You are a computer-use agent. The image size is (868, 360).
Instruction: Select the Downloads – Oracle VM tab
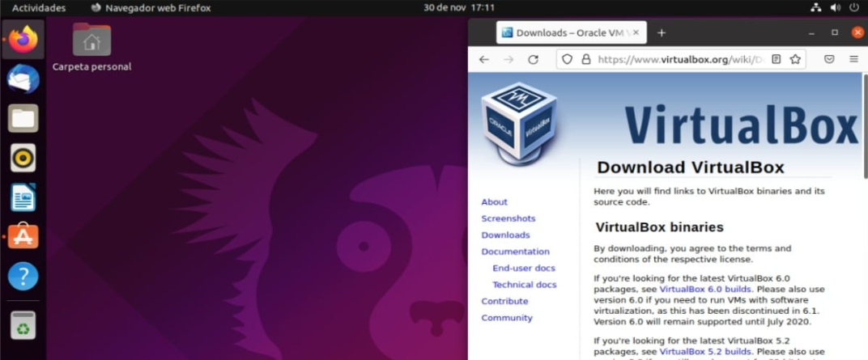572,32
